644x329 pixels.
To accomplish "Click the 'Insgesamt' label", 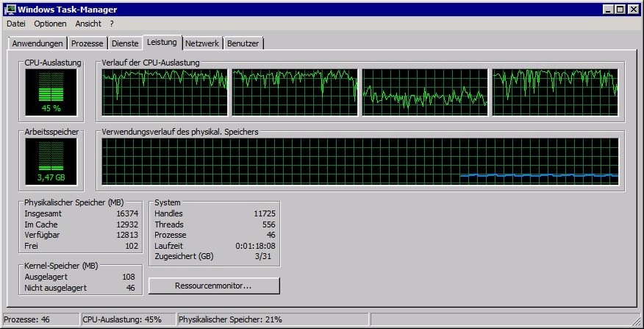I will pos(43,214).
